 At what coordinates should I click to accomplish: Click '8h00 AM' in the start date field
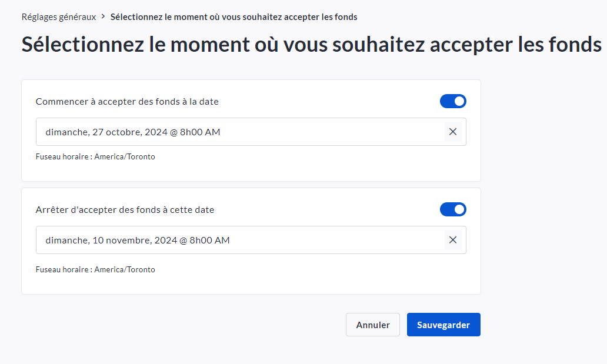coord(200,132)
